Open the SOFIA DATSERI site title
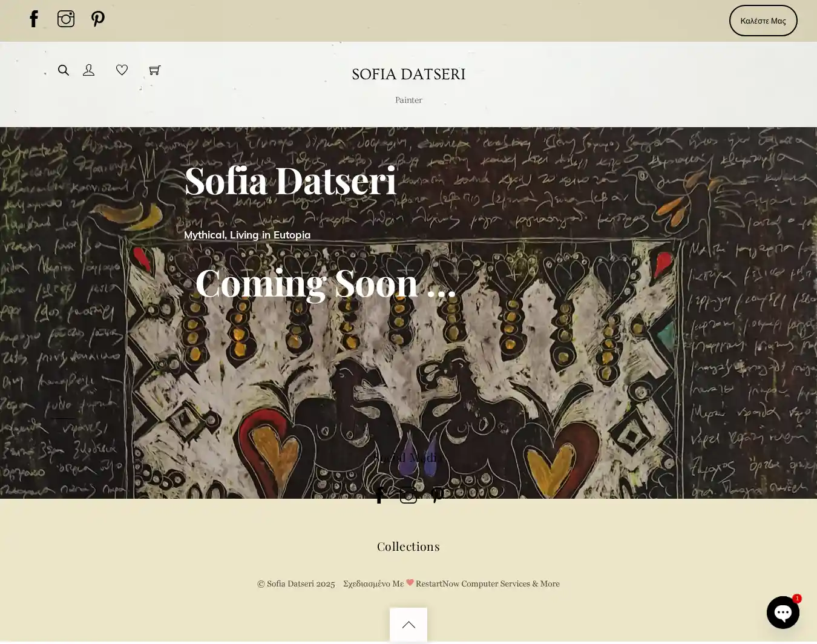 (x=408, y=74)
